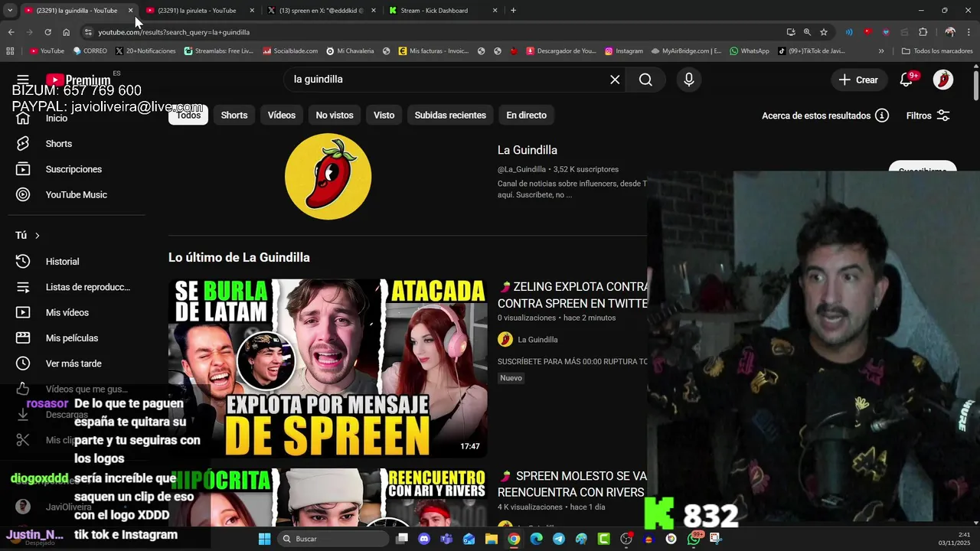Open Suscripciones in the sidebar
Image resolution: width=980 pixels, height=551 pixels.
click(x=73, y=169)
